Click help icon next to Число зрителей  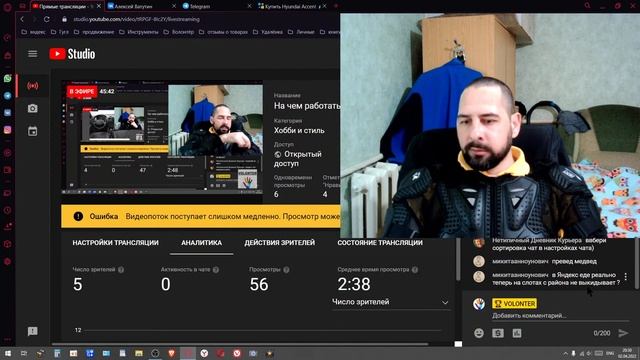pyautogui.click(x=121, y=270)
